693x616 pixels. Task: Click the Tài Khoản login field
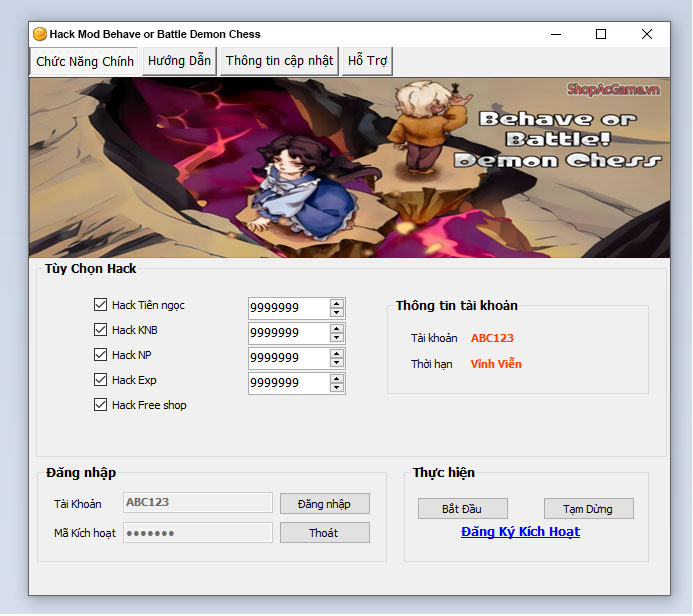tap(198, 503)
